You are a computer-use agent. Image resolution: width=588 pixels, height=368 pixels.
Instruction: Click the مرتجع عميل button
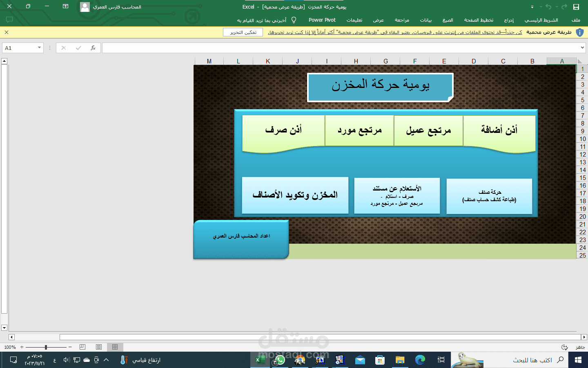point(428,130)
